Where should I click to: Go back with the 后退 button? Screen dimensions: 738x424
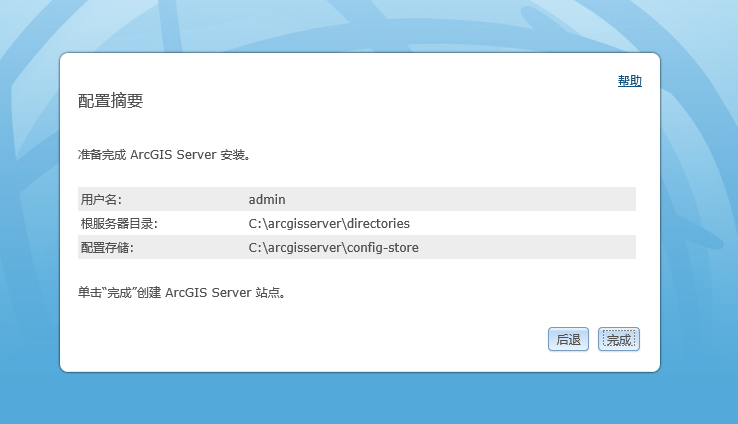point(568,339)
